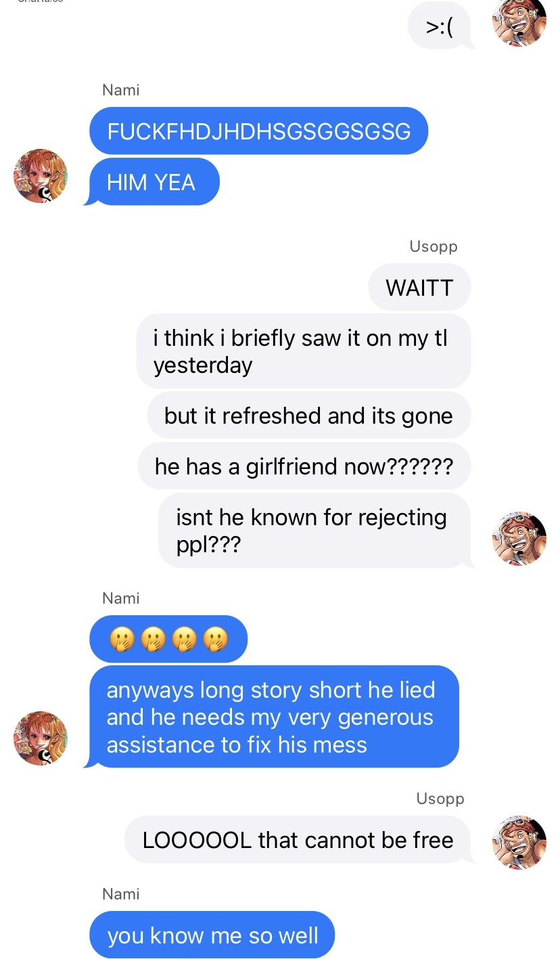Screen dimensions: 560x959
Task: Select "i think i briefly saw it" message
Action: (x=304, y=351)
